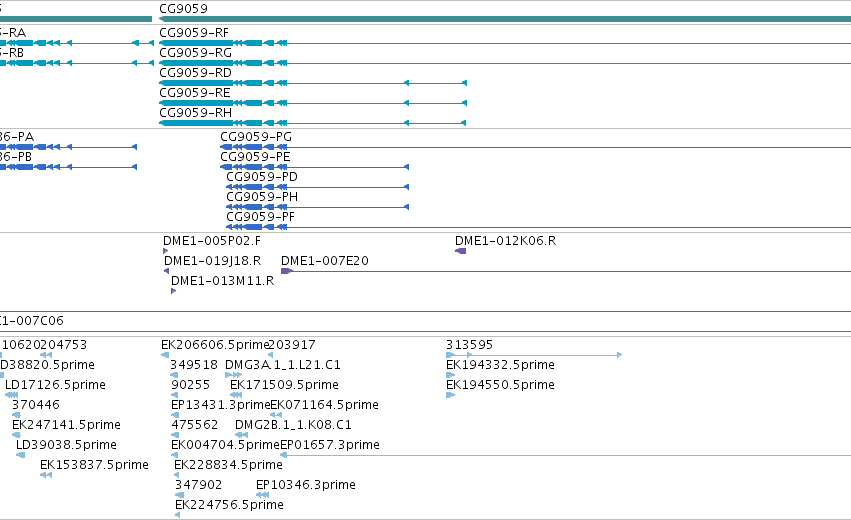Click the CG9059-RF transcript exon block
This screenshot has width=851, height=520.
click(196, 43)
